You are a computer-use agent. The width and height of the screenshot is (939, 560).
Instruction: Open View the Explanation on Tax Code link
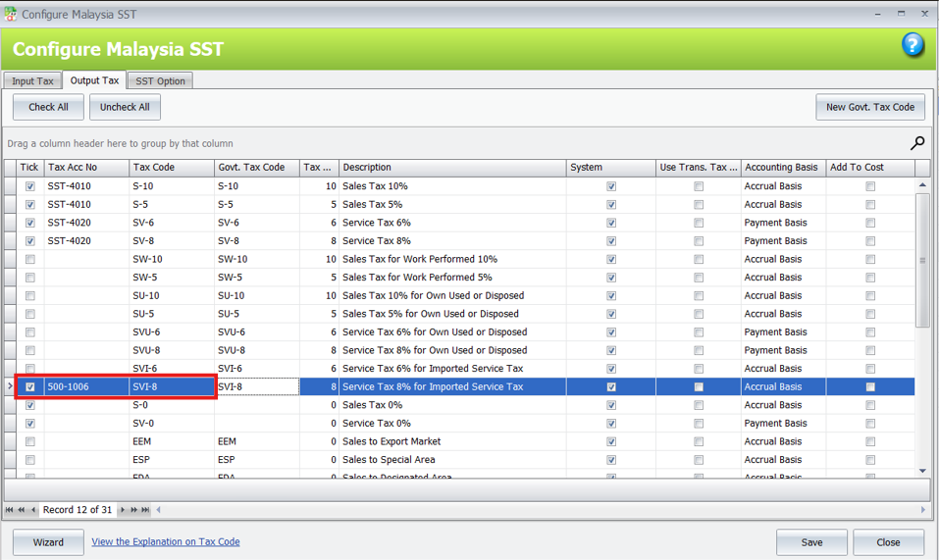pyautogui.click(x=165, y=541)
